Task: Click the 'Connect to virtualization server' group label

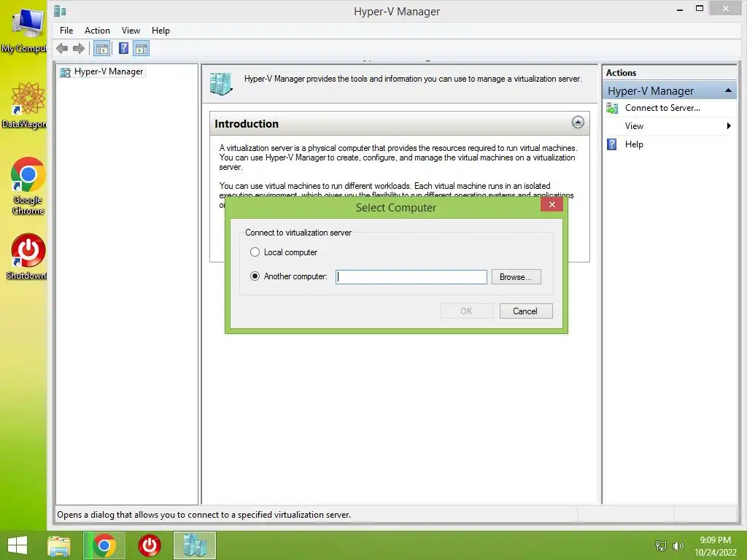Action: (298, 233)
